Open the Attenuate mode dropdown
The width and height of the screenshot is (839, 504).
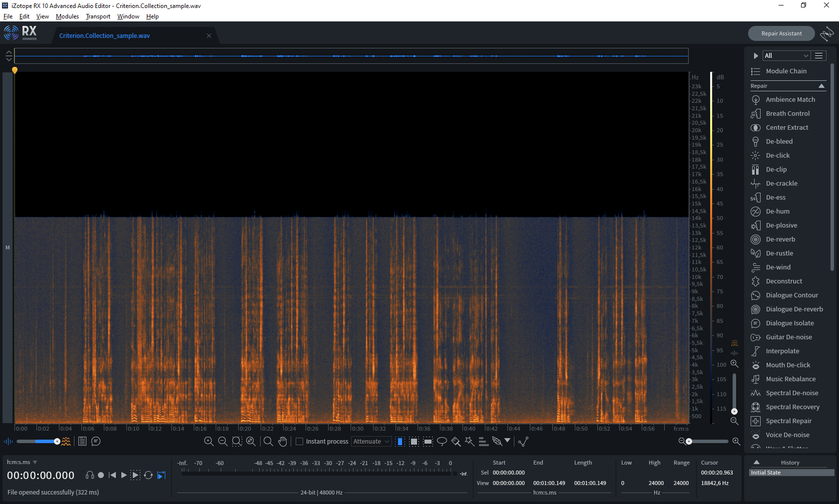[372, 441]
